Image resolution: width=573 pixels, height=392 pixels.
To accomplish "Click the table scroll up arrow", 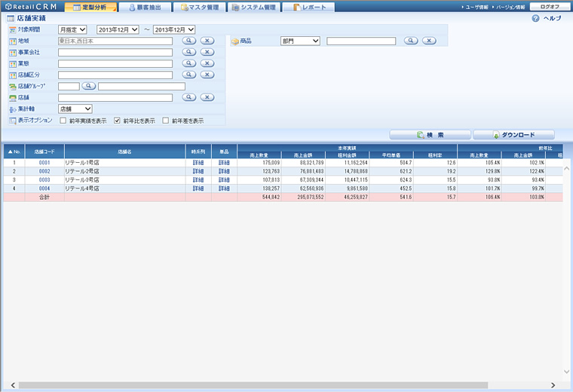I will click(566, 168).
